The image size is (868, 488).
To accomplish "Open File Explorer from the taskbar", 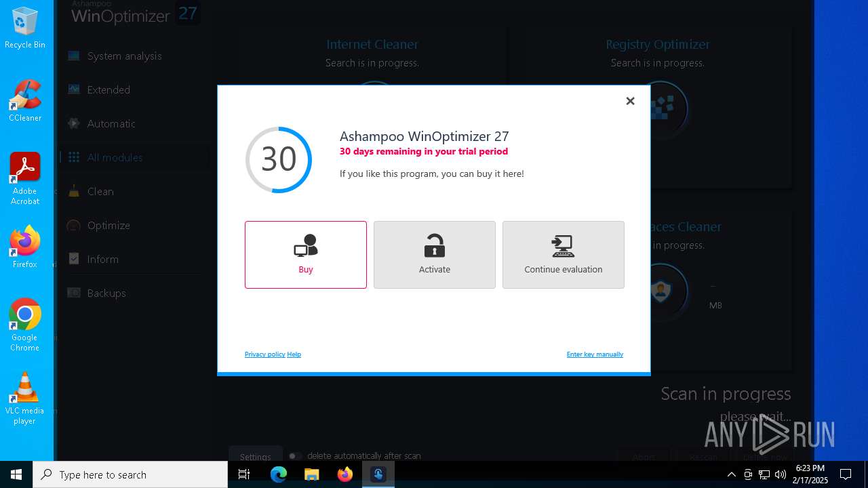I will tap(312, 474).
